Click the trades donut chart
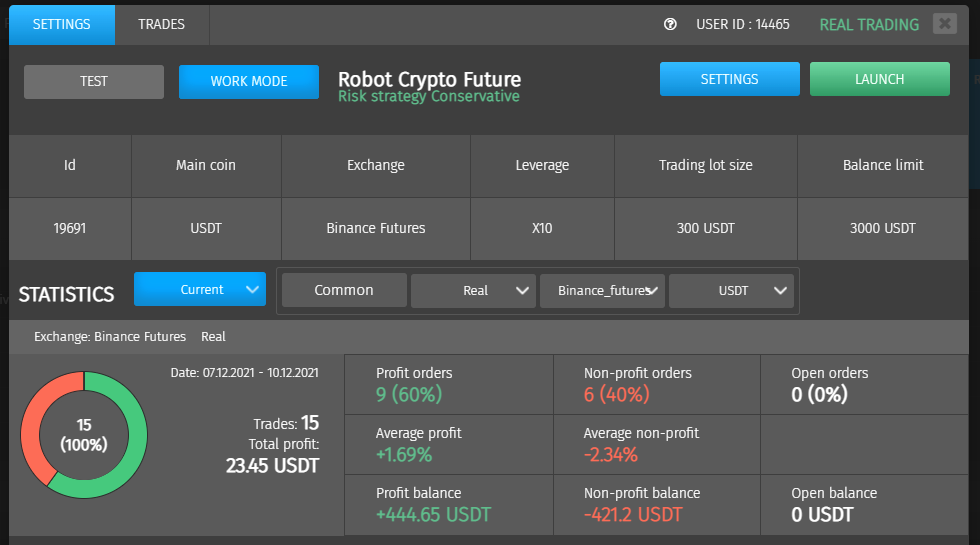The image size is (980, 545). point(84,435)
